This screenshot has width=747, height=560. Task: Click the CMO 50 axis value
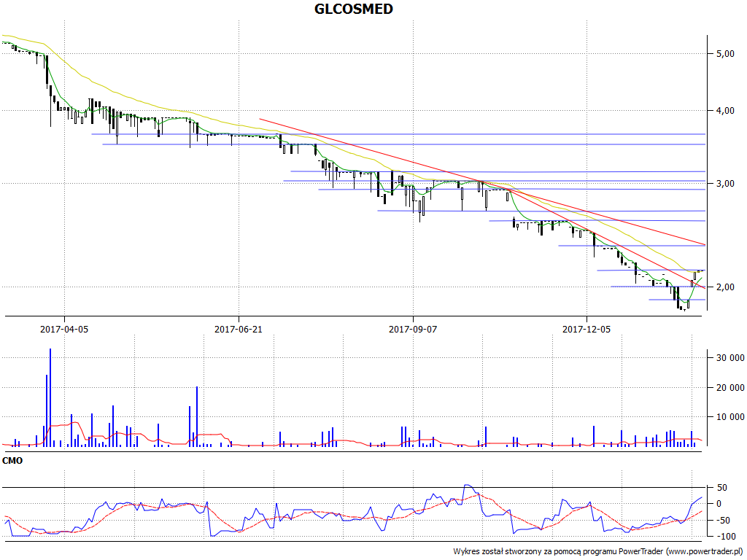click(x=721, y=488)
